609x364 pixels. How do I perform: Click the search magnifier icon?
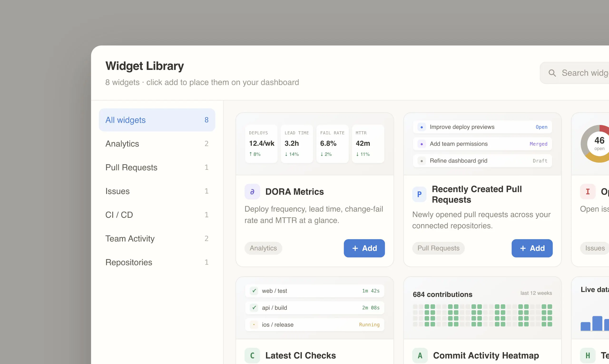(552, 73)
